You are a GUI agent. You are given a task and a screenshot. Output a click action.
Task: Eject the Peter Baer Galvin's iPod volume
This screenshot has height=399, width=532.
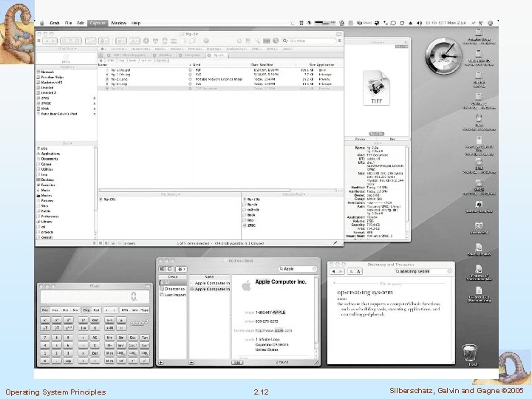tap(95, 114)
